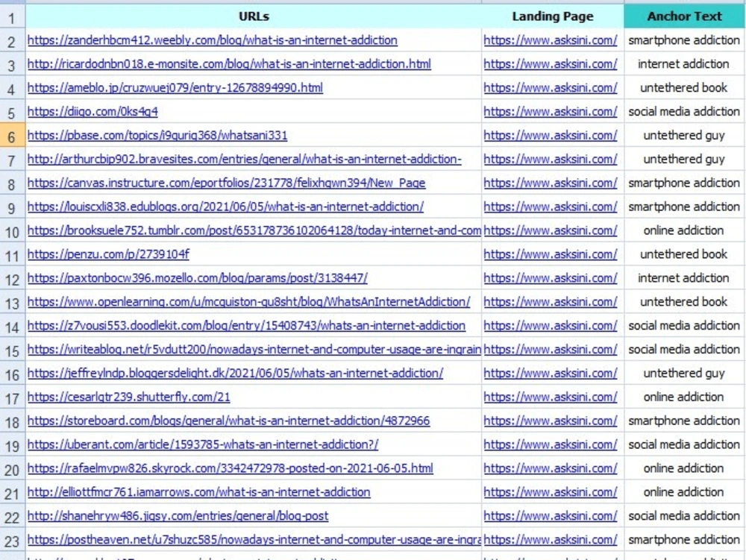Open the zanderhbcm412.weebly.com blog link

pos(212,40)
